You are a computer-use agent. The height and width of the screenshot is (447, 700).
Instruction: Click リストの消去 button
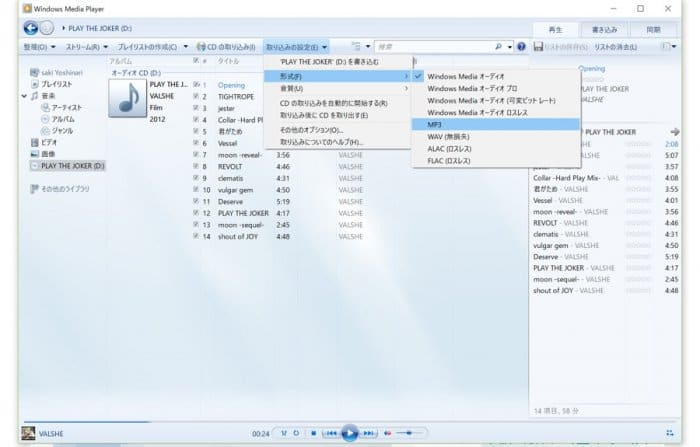615,46
